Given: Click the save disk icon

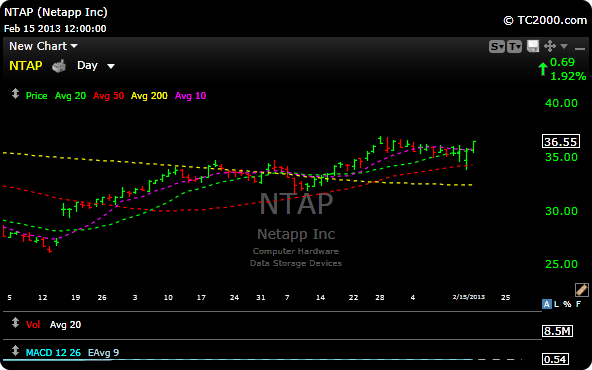Looking at the screenshot, I should (x=533, y=46).
